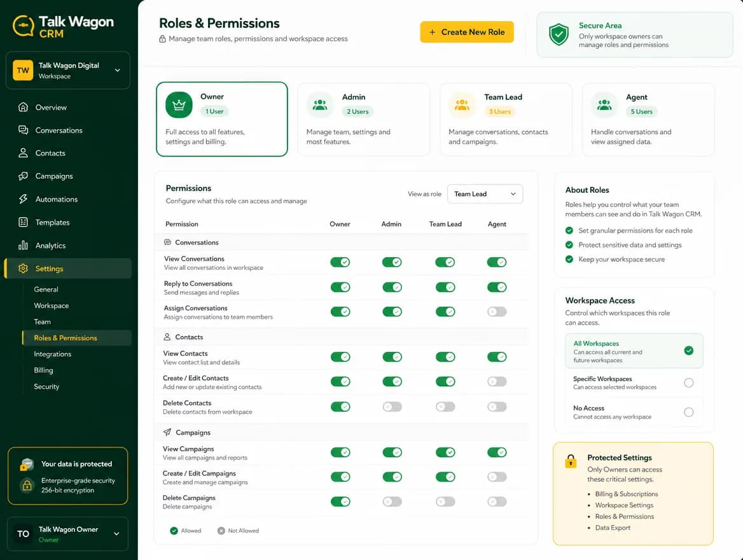
Task: Click the Owner crown icon on role card
Action: click(179, 105)
